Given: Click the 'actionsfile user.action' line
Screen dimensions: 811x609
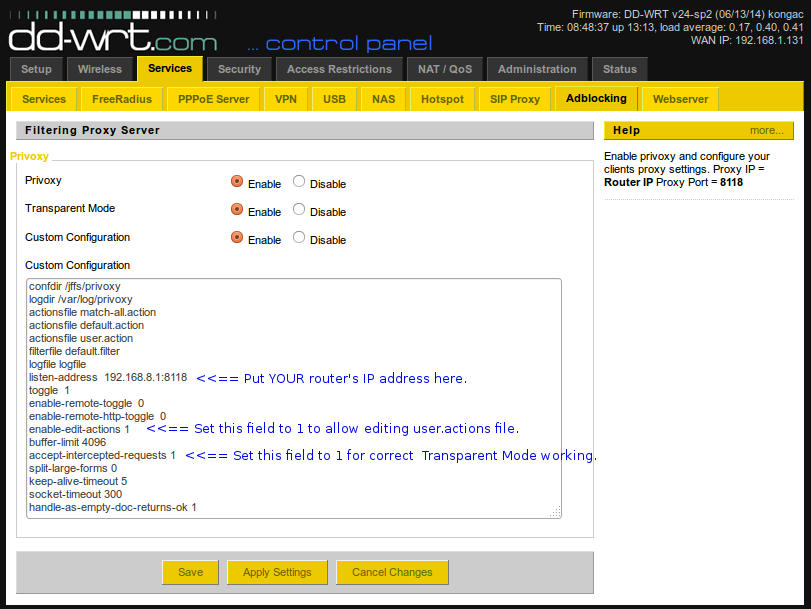Looking at the screenshot, I should [x=81, y=338].
